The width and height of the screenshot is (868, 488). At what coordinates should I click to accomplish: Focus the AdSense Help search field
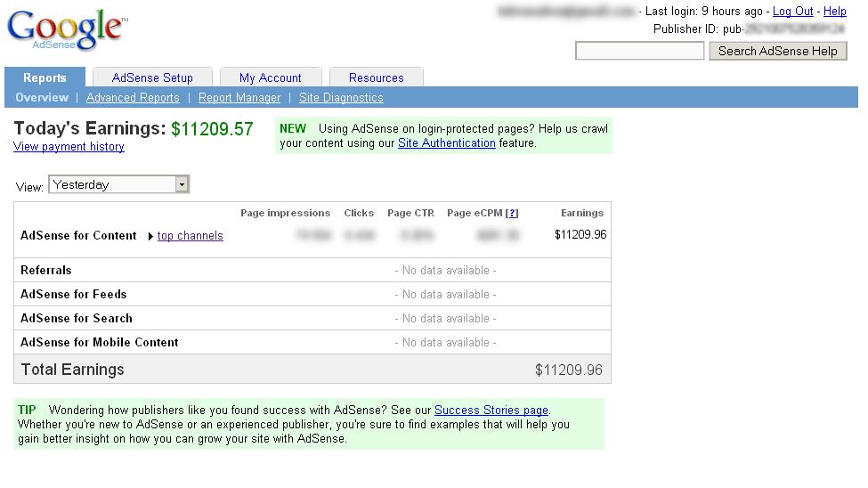[x=639, y=51]
